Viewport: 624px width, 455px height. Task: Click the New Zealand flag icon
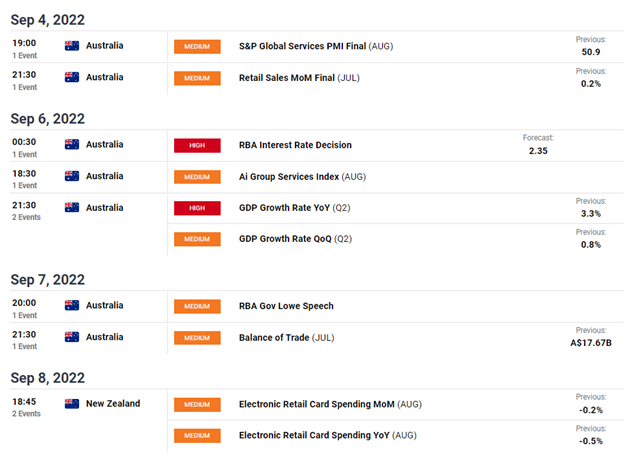[x=72, y=404]
